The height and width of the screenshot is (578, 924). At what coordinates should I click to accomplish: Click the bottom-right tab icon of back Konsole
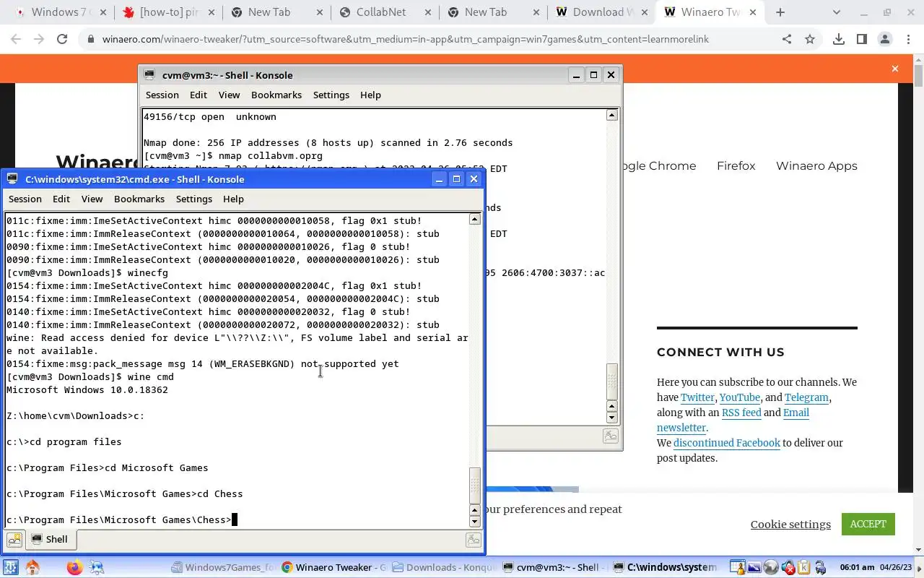click(610, 435)
